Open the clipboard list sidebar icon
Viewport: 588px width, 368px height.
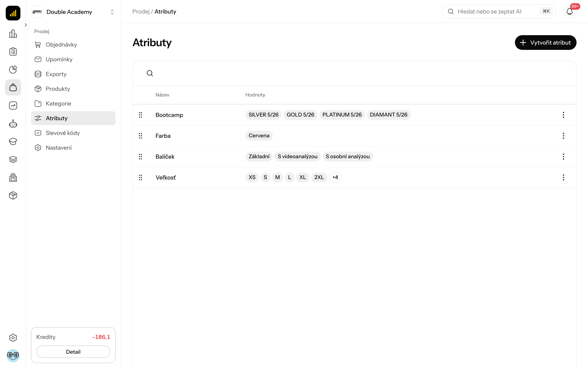pyautogui.click(x=13, y=52)
